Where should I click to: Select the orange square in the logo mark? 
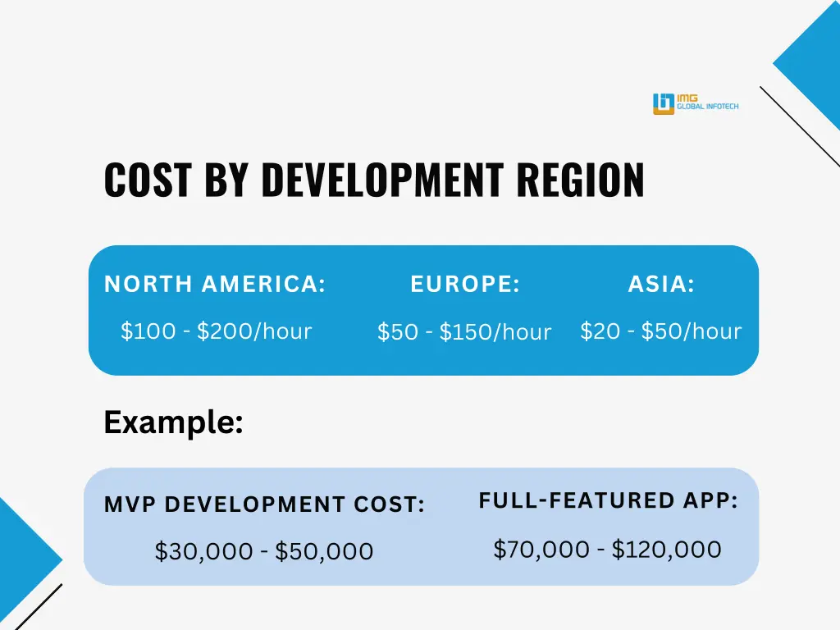[664, 112]
